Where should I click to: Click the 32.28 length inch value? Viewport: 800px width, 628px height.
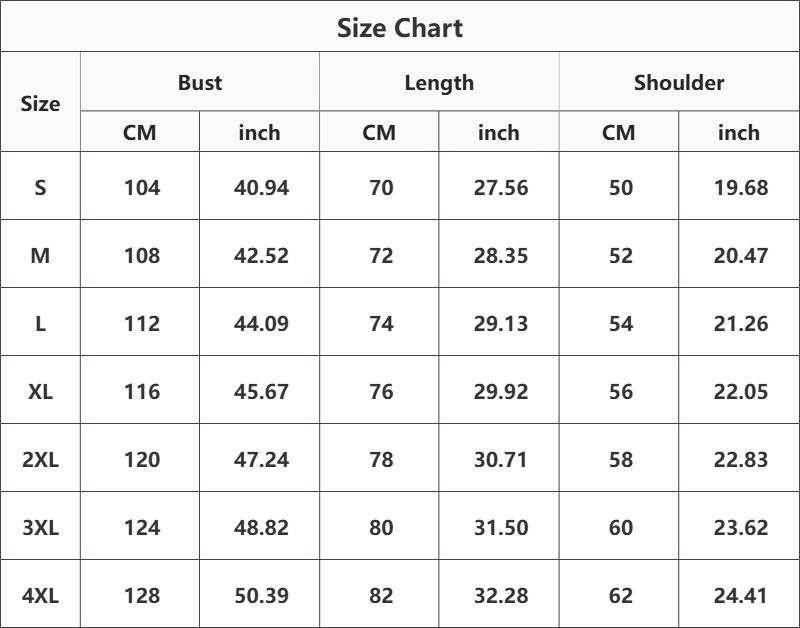point(501,595)
